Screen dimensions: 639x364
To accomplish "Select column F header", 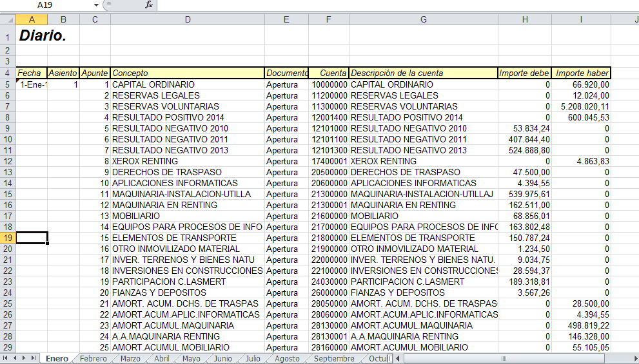I will pos(329,19).
